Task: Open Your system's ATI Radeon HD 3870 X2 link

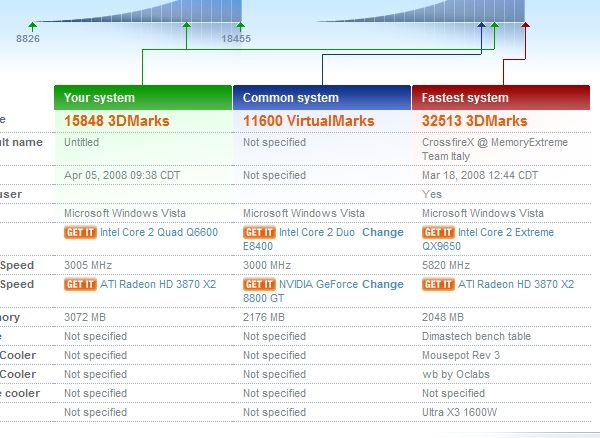Action: 159,284
